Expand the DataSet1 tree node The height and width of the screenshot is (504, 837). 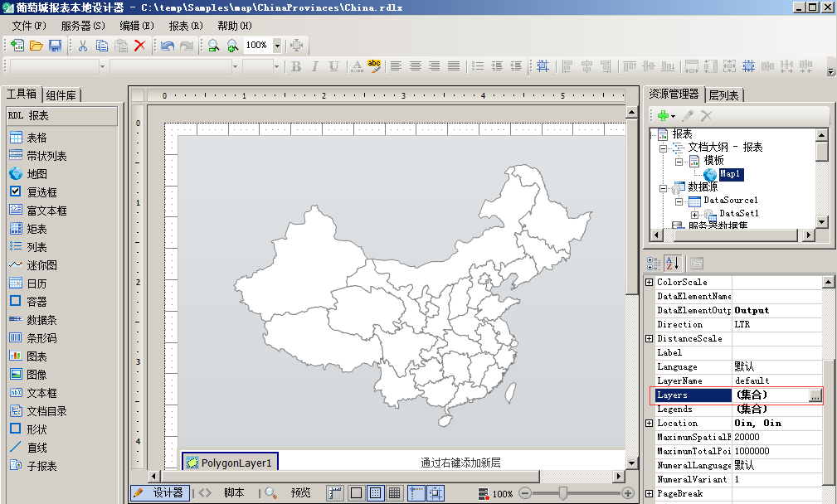(694, 214)
